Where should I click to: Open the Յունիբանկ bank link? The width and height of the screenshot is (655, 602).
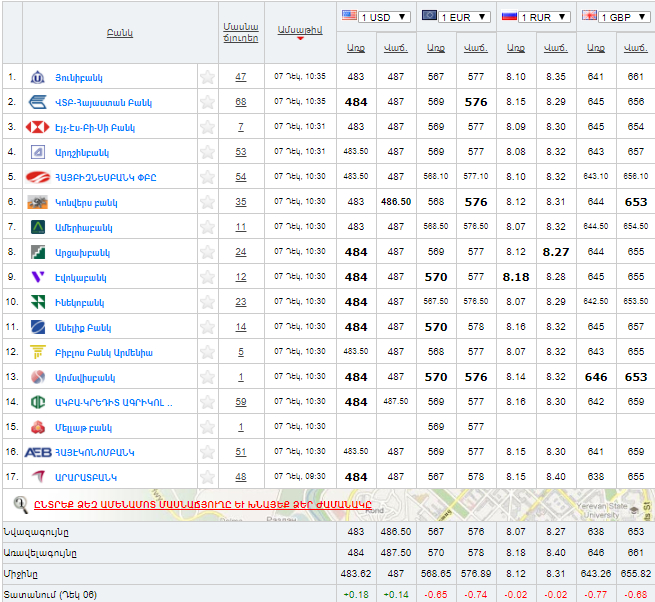click(x=79, y=78)
